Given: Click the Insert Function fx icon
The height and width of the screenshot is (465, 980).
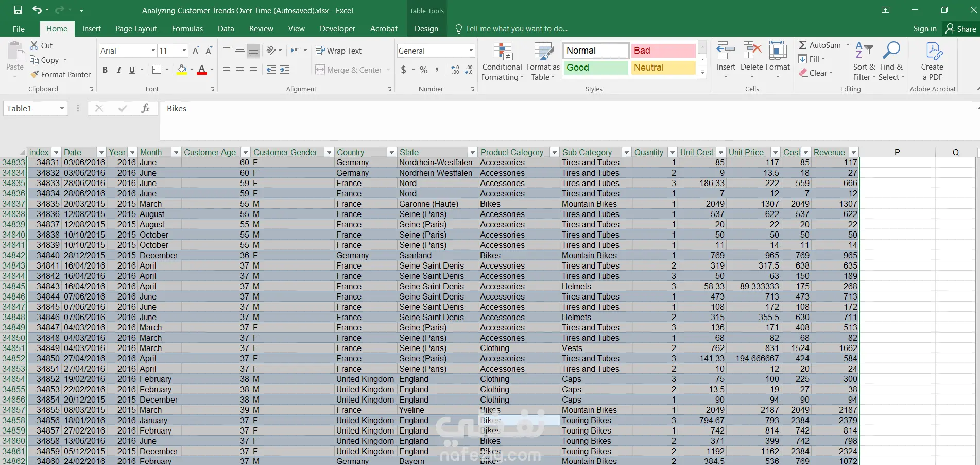Looking at the screenshot, I should click(145, 108).
